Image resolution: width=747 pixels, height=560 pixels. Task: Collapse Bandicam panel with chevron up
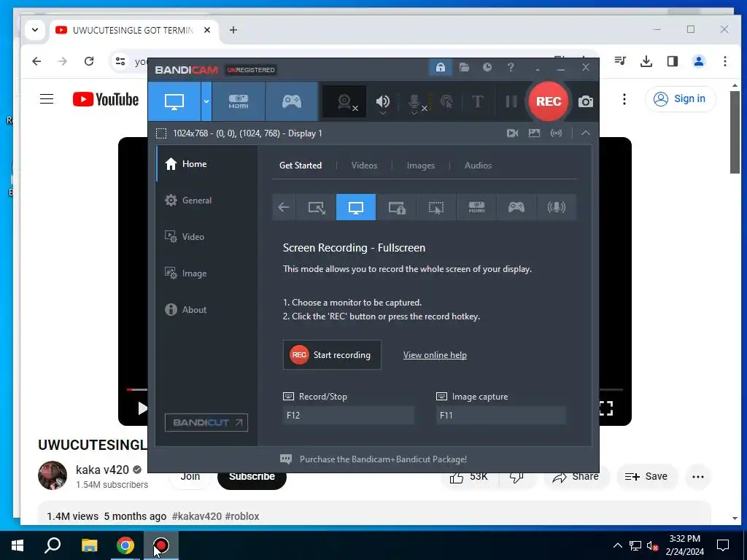pyautogui.click(x=586, y=133)
